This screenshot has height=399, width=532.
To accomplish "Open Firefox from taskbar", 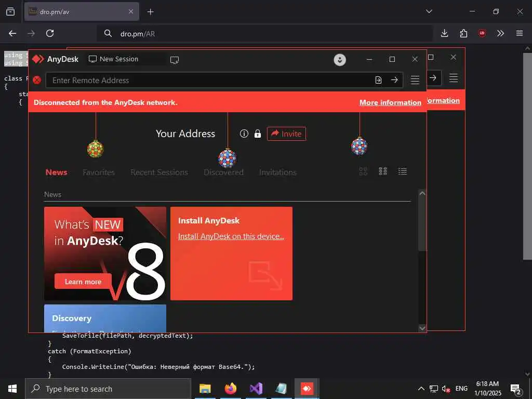I will pos(231,389).
